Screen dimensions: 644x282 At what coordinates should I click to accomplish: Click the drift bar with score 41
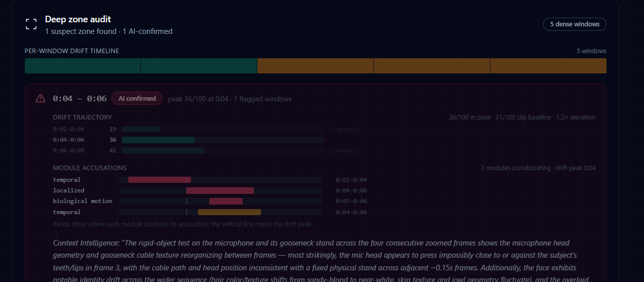point(223,150)
